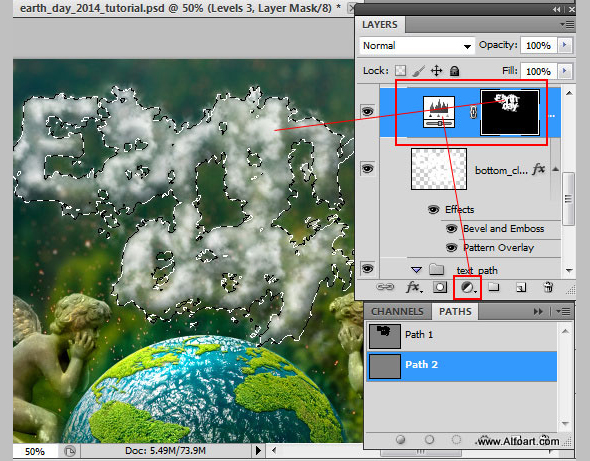Viewport: 590px width, 461px height.
Task: Select bottom_cl layer thumbnail
Action: 439,169
